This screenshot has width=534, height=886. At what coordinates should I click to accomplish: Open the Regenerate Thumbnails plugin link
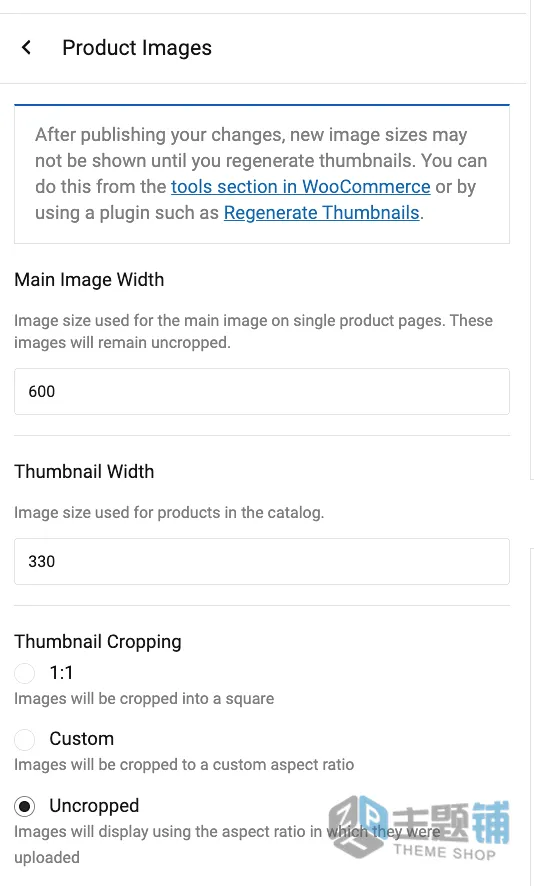tap(322, 212)
